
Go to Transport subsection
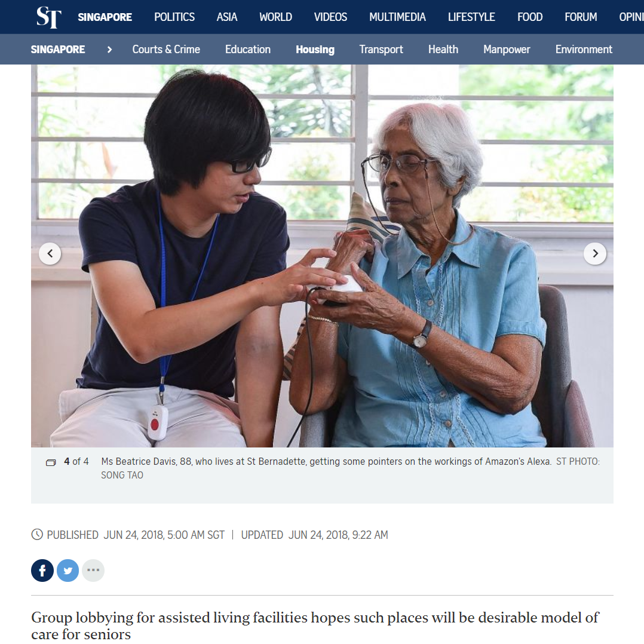[x=381, y=49]
